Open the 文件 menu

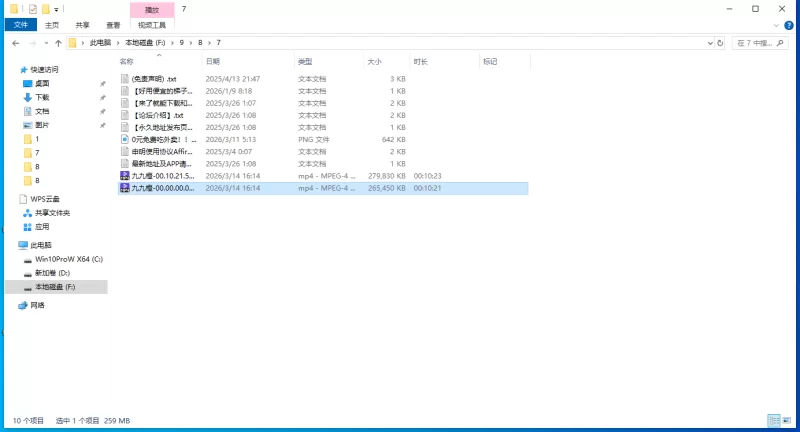tap(20, 25)
